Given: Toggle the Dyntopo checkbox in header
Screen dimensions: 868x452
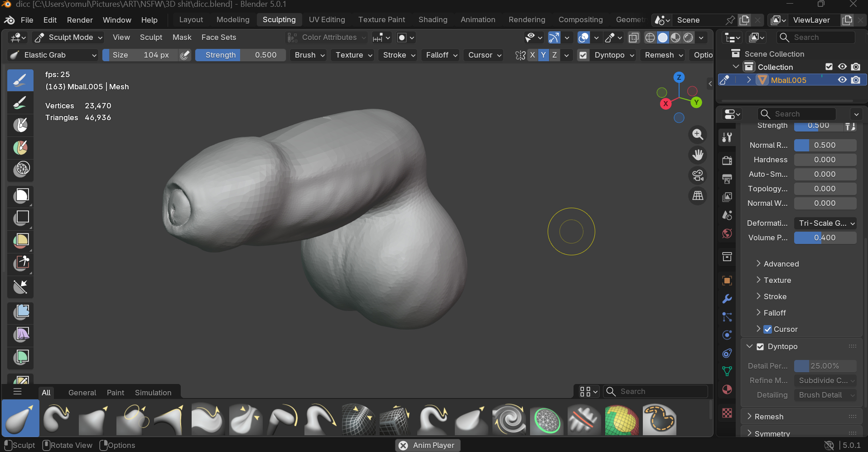Looking at the screenshot, I should tap(583, 55).
